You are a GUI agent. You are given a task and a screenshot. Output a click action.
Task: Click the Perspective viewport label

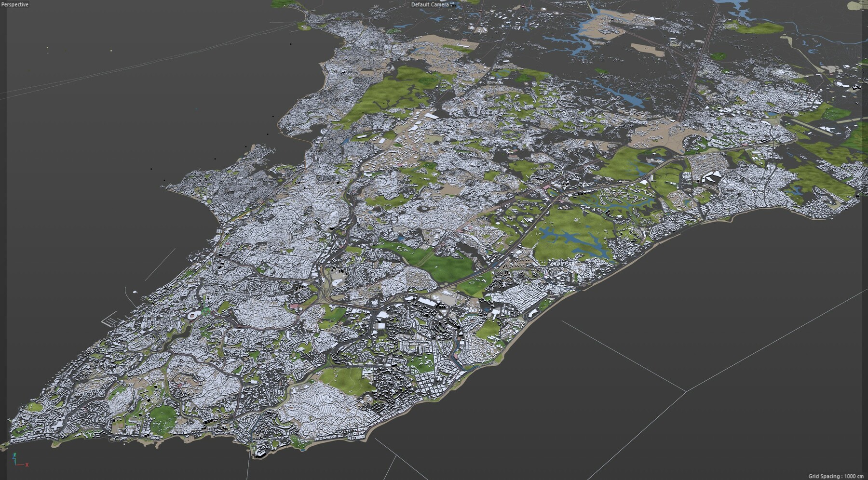point(15,4)
